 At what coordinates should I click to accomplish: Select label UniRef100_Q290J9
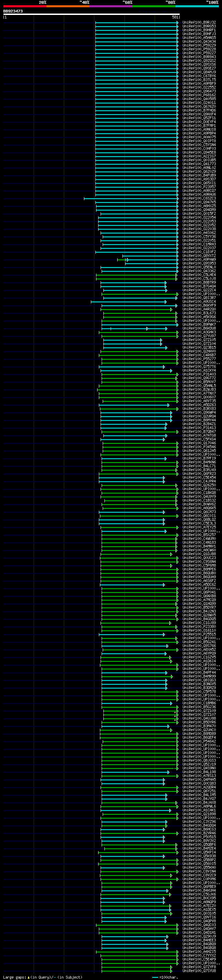199,937
